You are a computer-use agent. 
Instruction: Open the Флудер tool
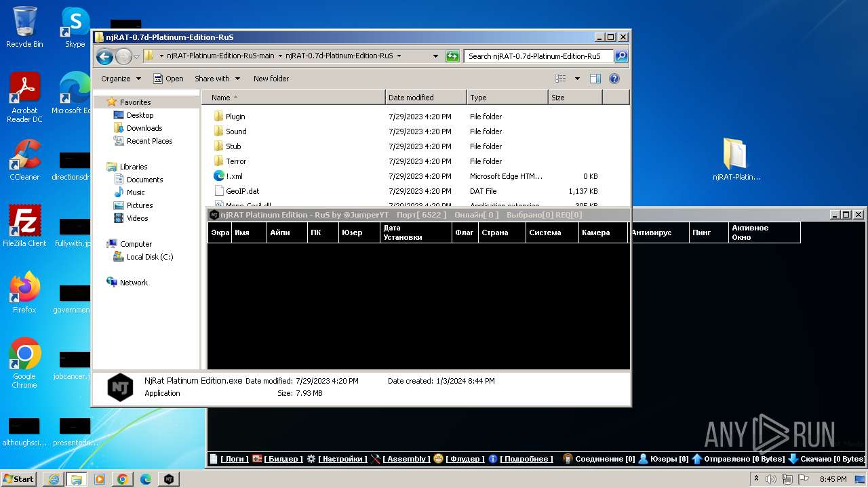[465, 459]
